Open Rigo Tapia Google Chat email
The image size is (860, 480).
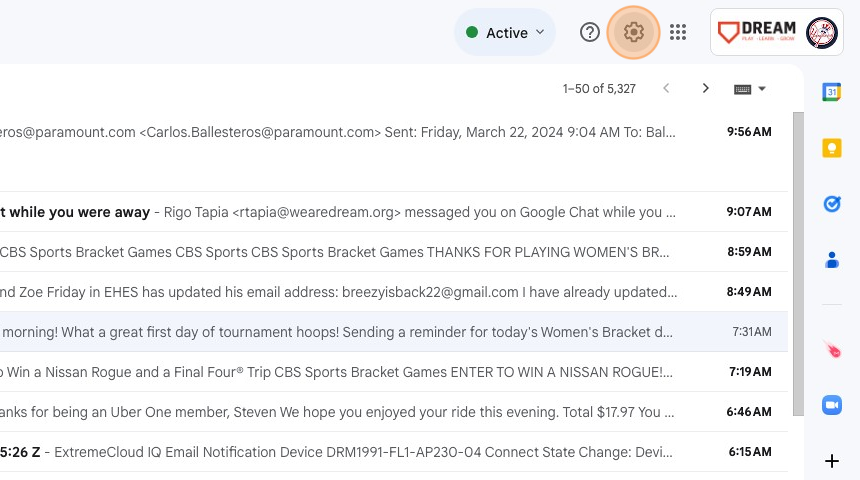coord(394,212)
